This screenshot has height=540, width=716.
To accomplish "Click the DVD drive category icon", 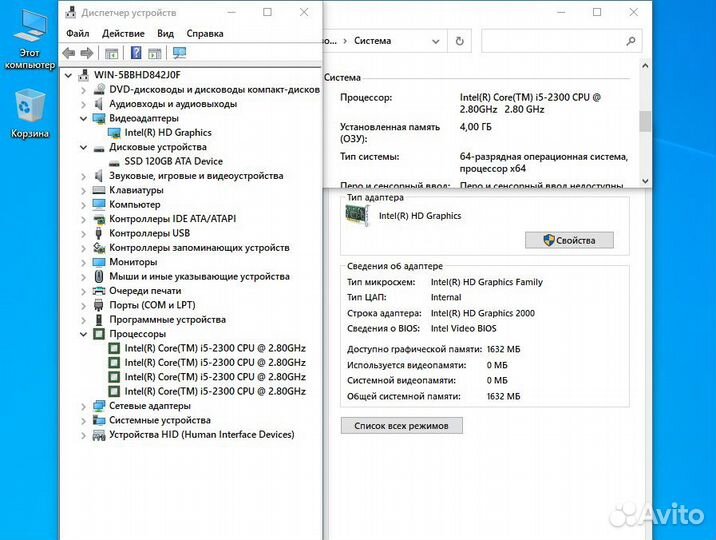I will [x=99, y=89].
